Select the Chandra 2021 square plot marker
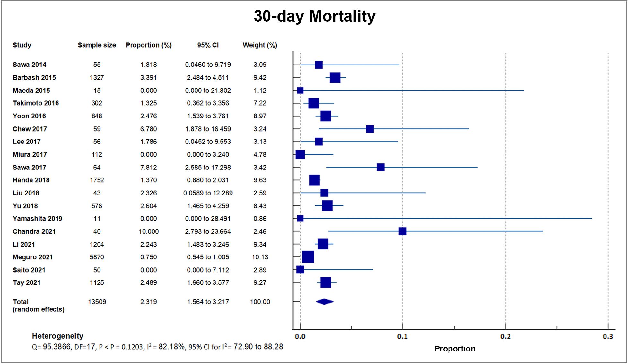 pyautogui.click(x=403, y=231)
